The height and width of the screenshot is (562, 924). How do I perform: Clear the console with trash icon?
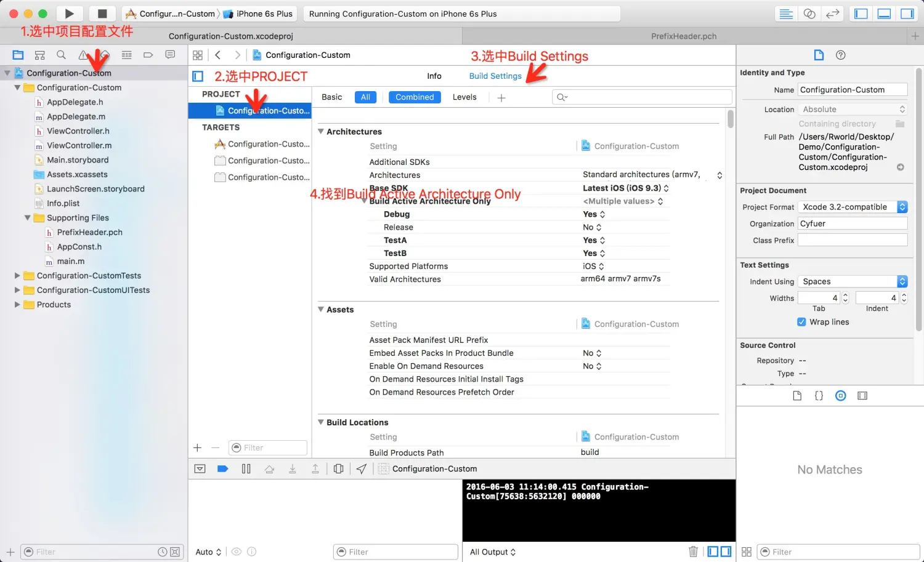point(693,552)
